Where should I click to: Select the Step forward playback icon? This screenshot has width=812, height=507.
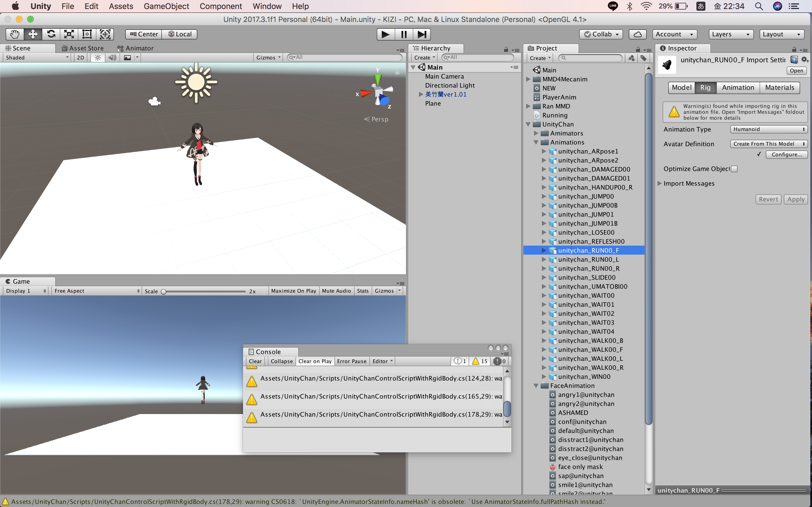(x=422, y=34)
